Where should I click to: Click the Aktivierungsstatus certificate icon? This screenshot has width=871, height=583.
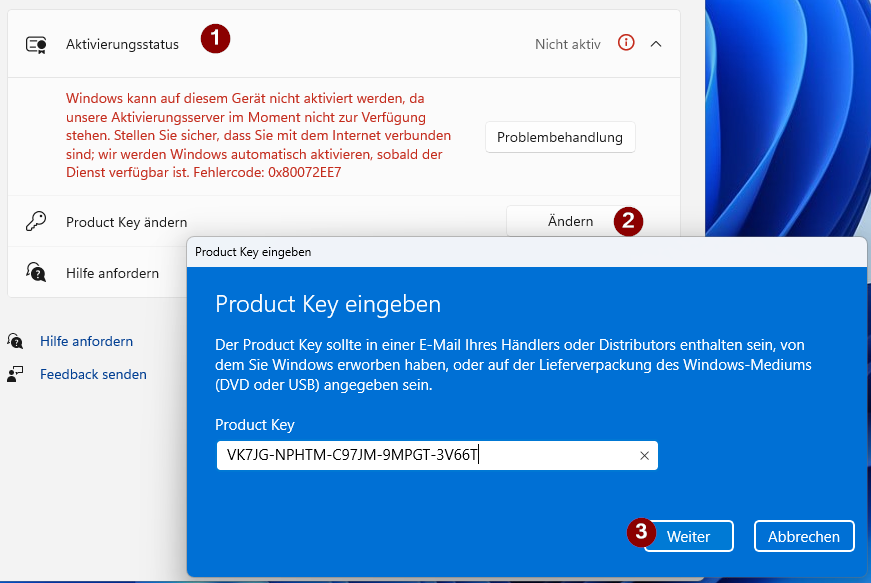[36, 44]
